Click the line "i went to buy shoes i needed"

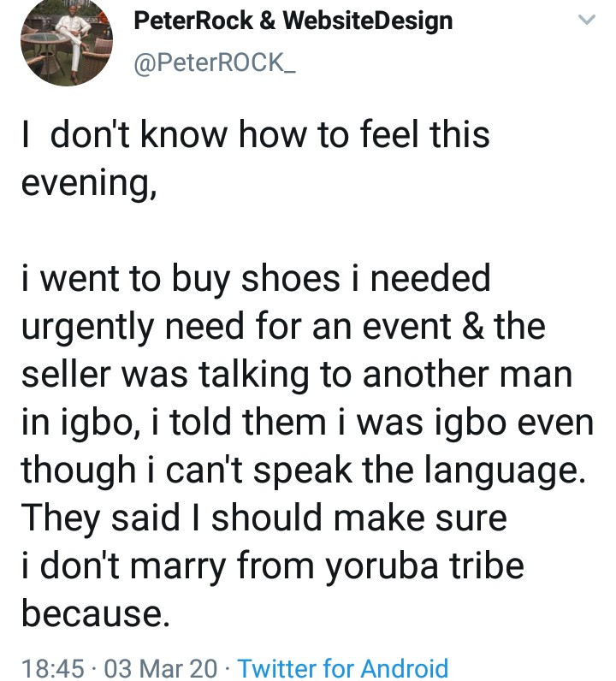coord(255,279)
